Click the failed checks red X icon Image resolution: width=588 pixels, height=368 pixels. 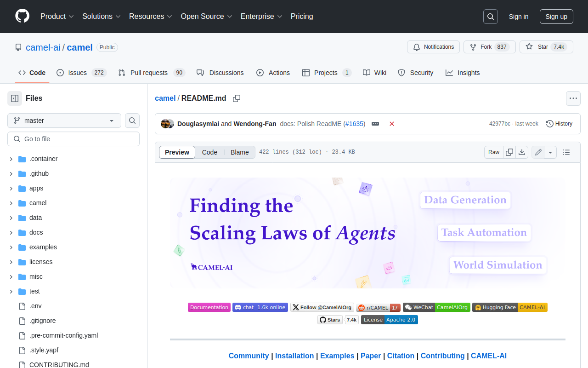392,124
